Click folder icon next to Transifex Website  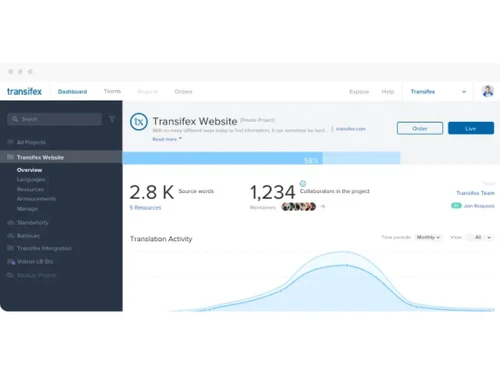[10, 157]
